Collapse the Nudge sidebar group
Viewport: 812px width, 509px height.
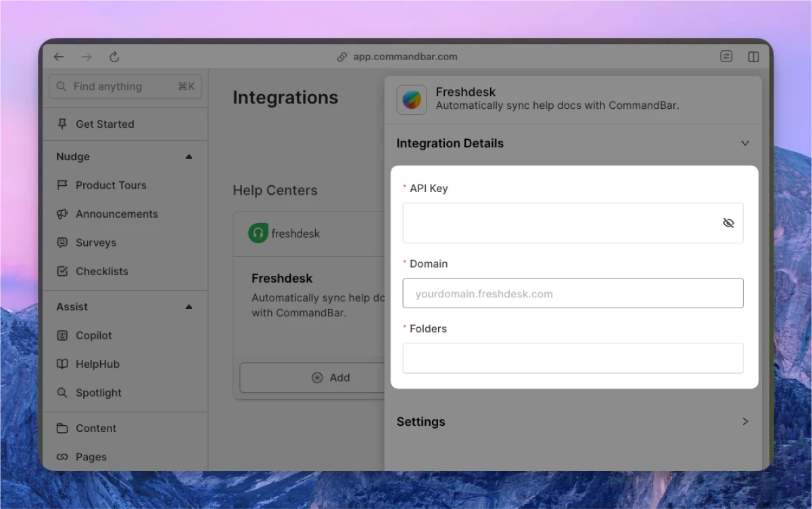(x=189, y=157)
